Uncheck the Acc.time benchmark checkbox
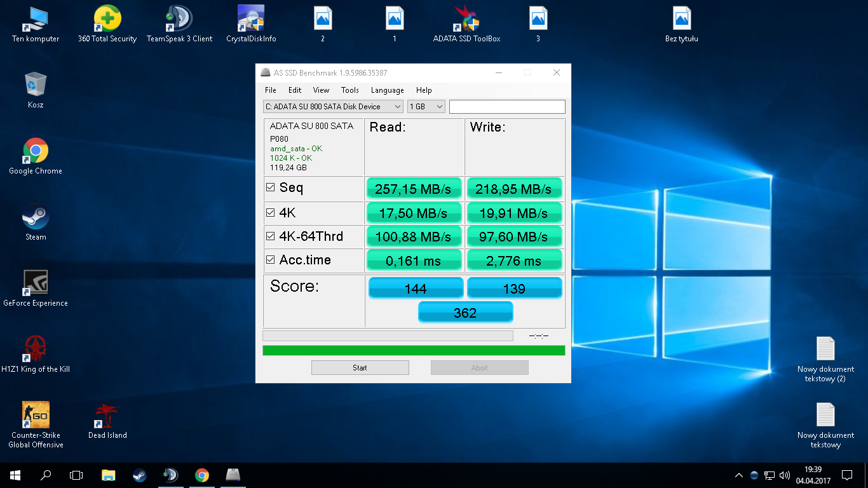Image resolution: width=868 pixels, height=488 pixels. 271,260
